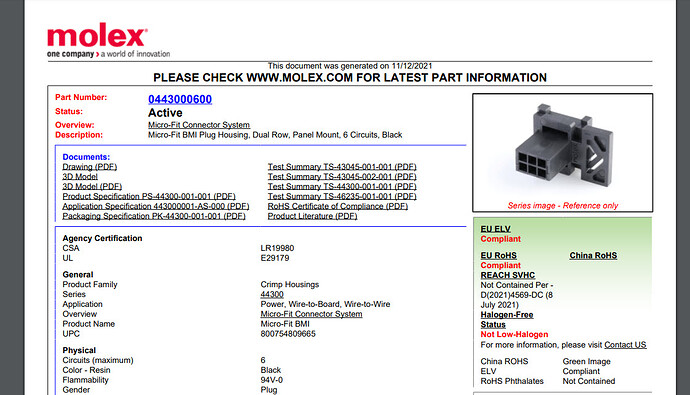Open Test Summary TS-43045-002-001 PDF
The height and width of the screenshot is (395, 690).
click(x=342, y=176)
